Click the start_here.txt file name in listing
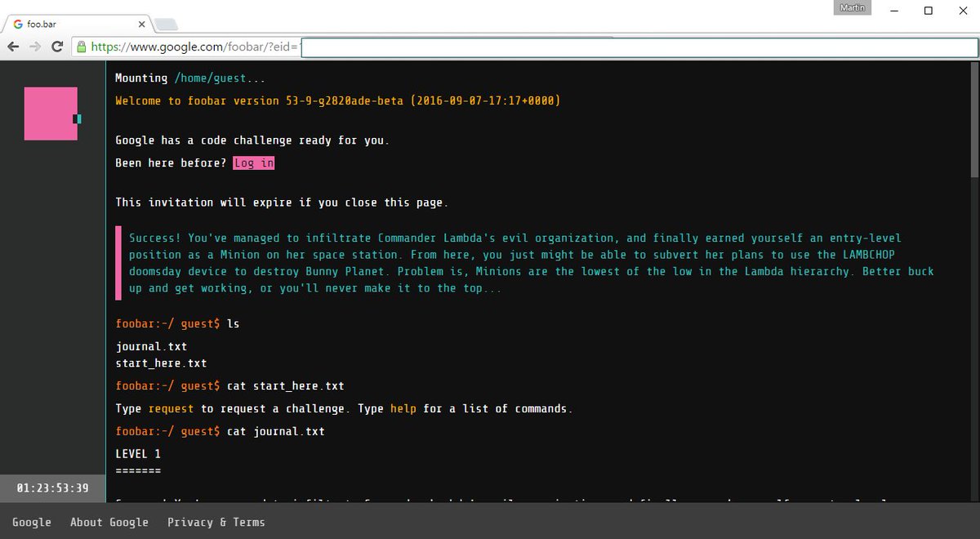The image size is (980, 539). tap(161, 363)
